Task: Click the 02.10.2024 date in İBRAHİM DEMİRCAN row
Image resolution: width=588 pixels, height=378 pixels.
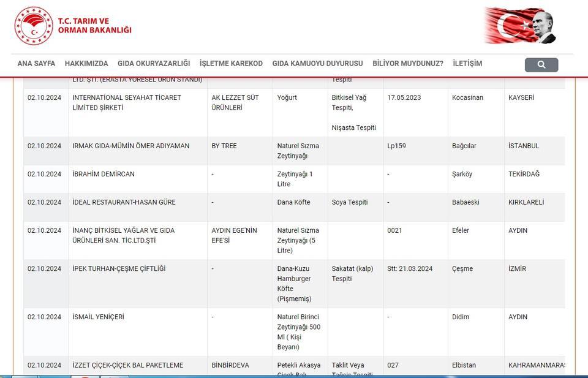Action: tap(44, 174)
